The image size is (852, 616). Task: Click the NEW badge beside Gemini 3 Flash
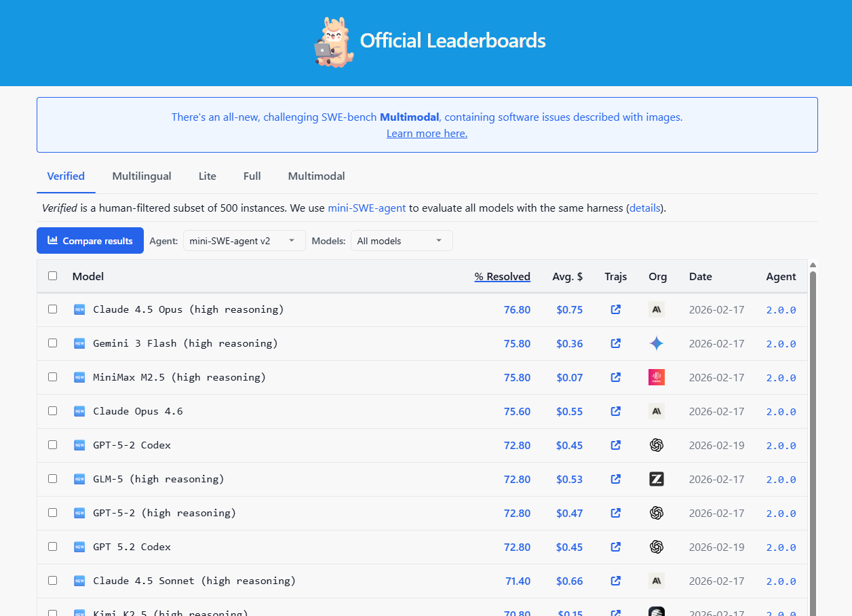point(79,343)
